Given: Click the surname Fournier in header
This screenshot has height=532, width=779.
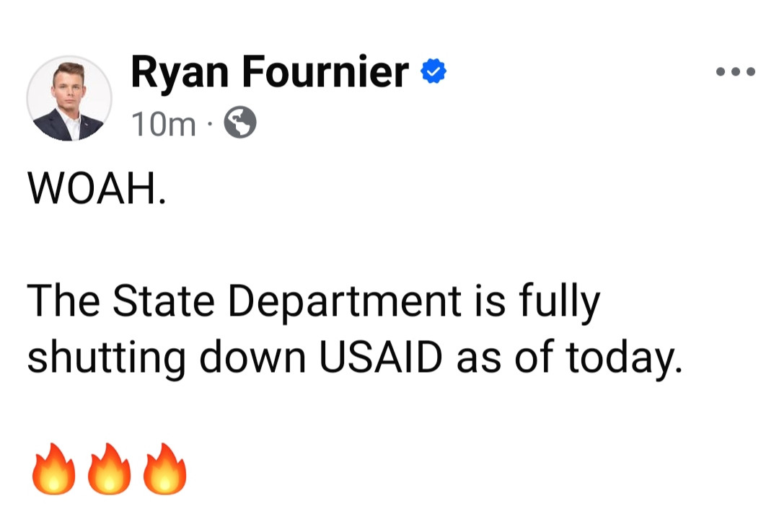Looking at the screenshot, I should tap(325, 72).
